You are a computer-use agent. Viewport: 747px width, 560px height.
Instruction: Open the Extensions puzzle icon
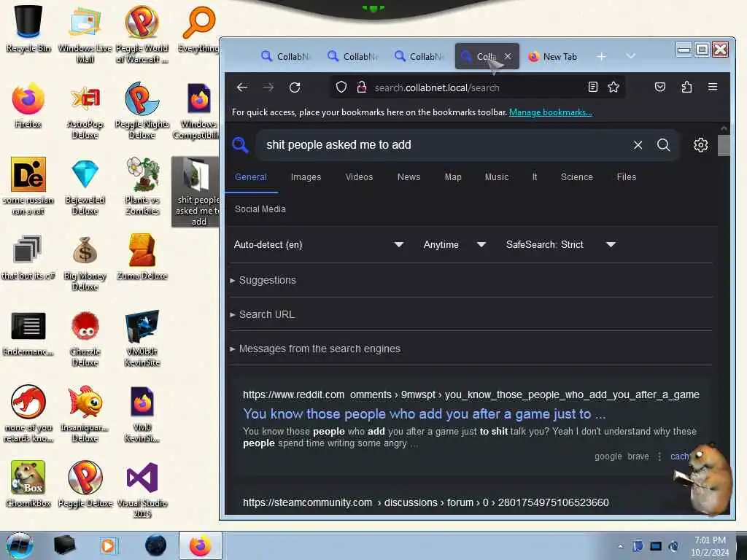686,87
